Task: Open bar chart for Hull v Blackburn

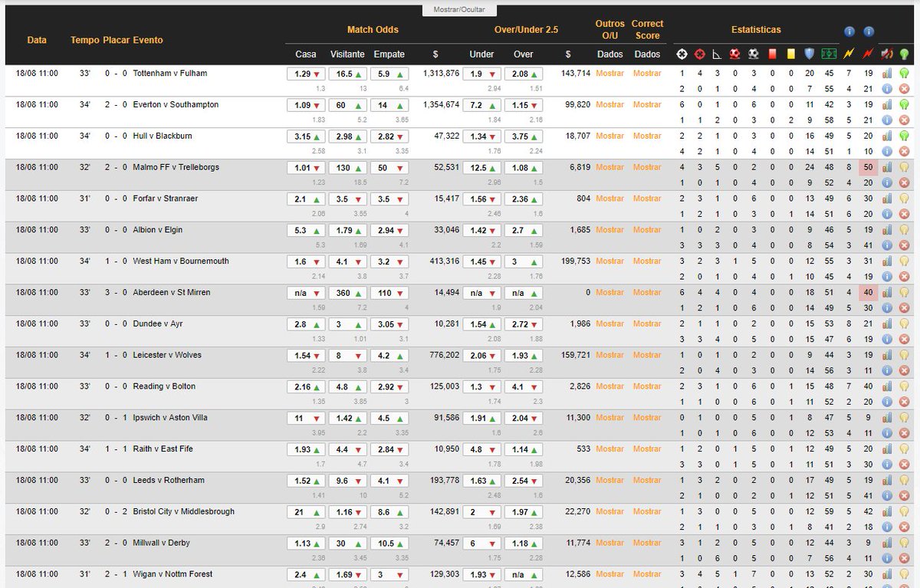Action: (886, 136)
